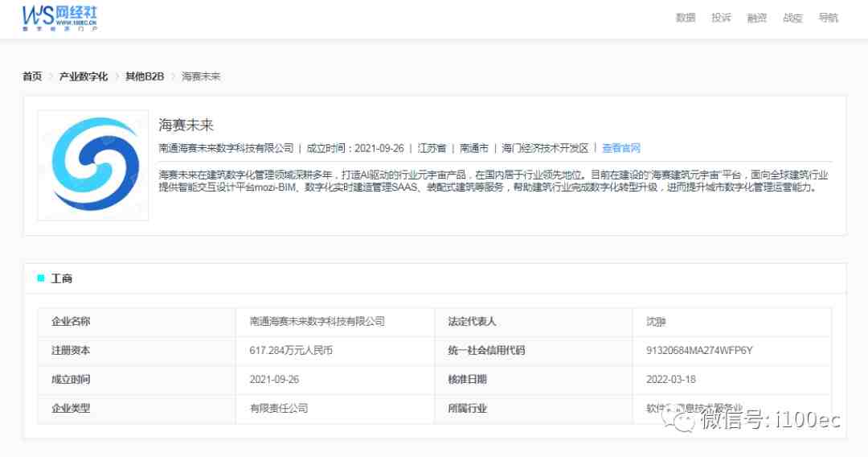Image resolution: width=868 pixels, height=457 pixels.
Task: Click the 工商 section heading
Action: 61,278
